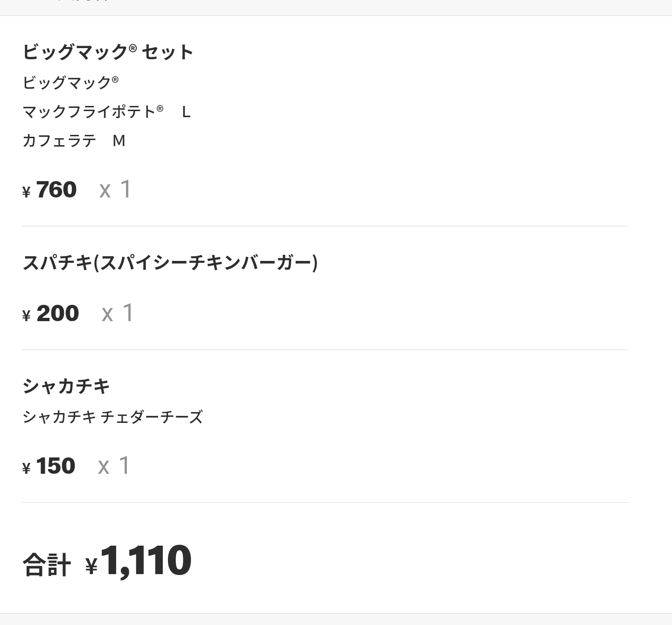Select the シャカチキ チェダーチーズ flavor line

(112, 417)
